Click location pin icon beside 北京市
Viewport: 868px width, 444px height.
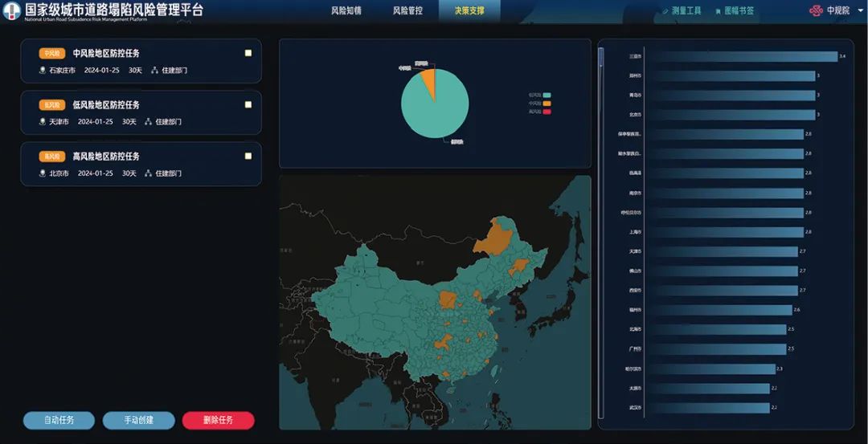[x=43, y=173]
